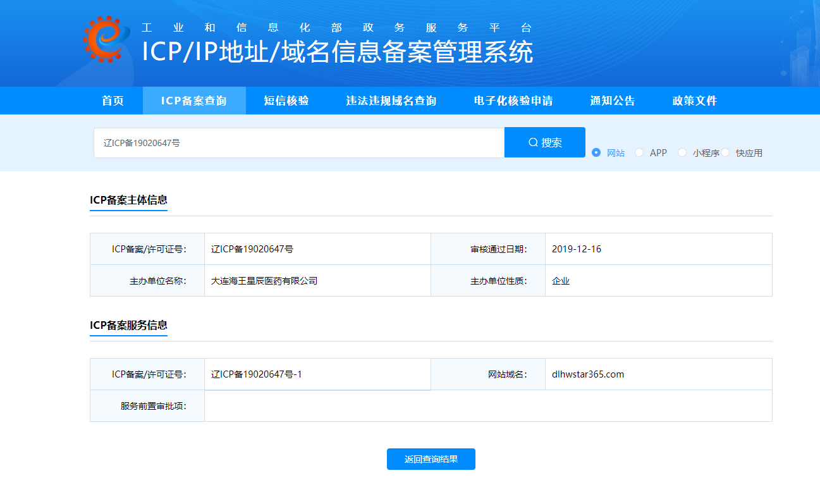The width and height of the screenshot is (820, 504).
Task: Select the APP radio option
Action: pos(639,153)
